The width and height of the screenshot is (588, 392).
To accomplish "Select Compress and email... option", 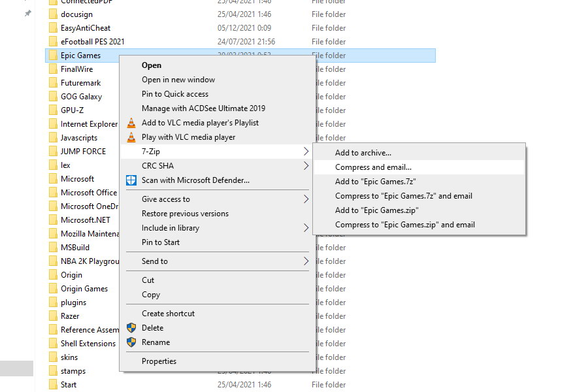I will (373, 167).
